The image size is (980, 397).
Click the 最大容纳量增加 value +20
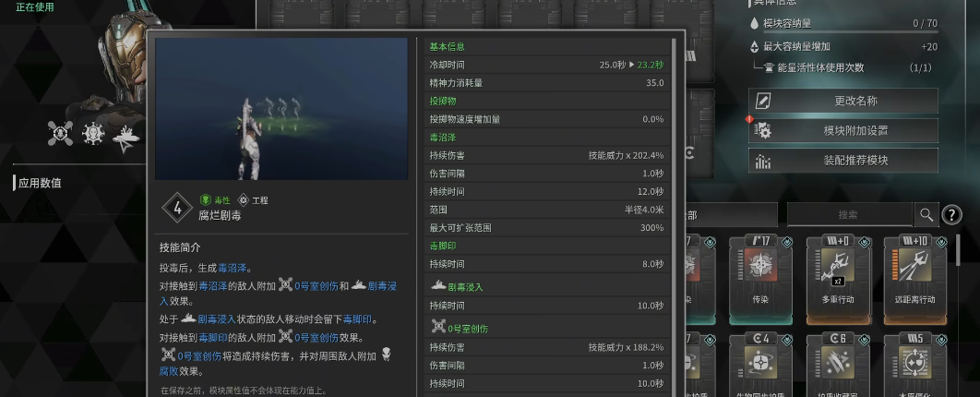[x=929, y=47]
